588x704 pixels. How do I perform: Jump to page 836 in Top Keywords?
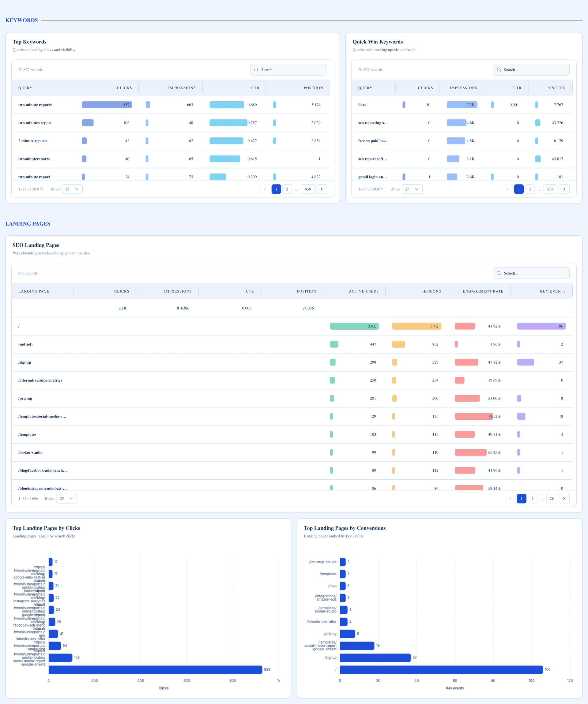(x=307, y=189)
